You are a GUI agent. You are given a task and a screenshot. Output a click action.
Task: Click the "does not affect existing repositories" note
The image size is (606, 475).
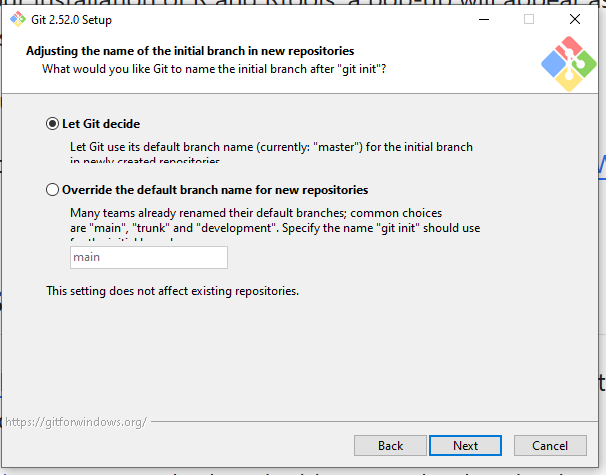173,291
